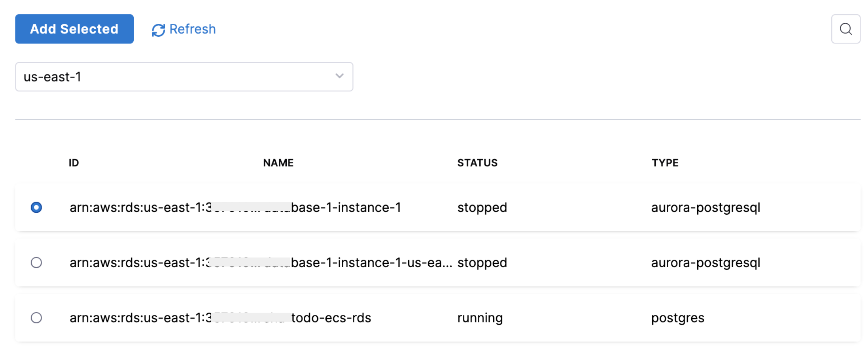Click the circular arrows Refresh icon

[x=158, y=30]
